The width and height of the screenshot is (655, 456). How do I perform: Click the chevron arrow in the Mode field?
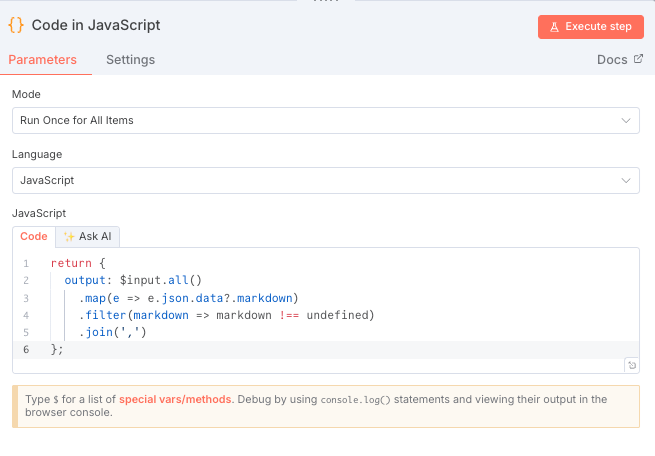(x=626, y=120)
